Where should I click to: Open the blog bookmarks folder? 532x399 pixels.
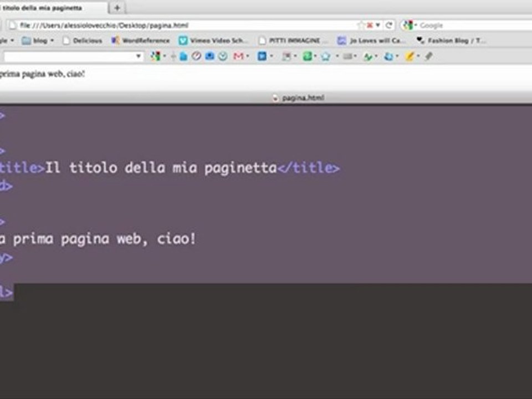point(37,40)
